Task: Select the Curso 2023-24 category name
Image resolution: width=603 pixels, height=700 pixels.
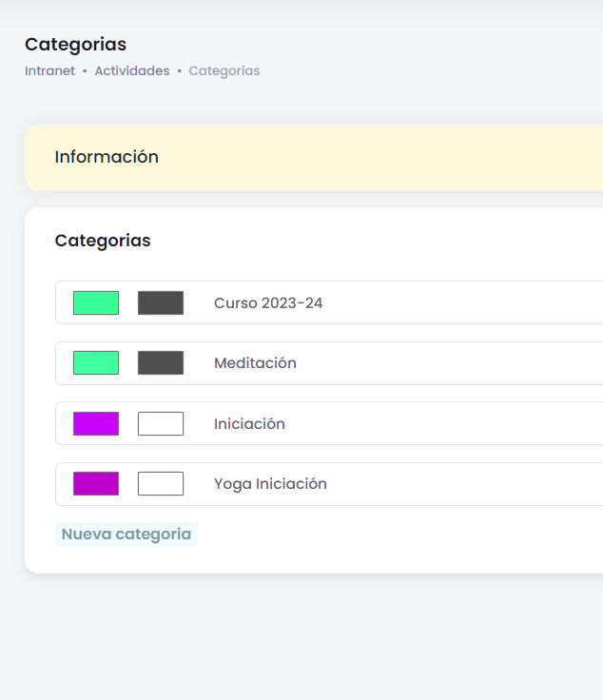Action: coord(268,303)
